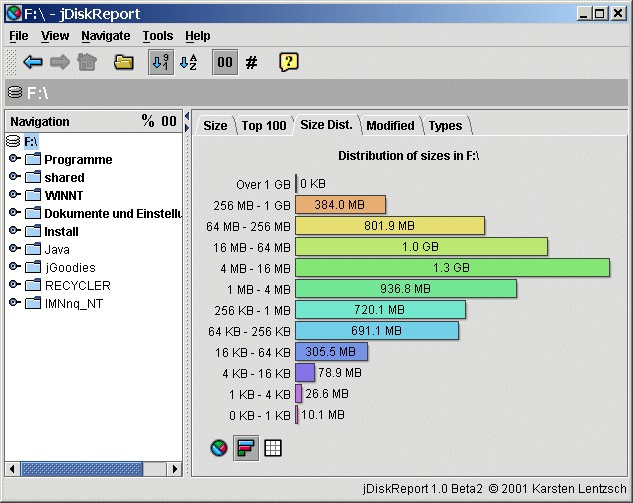Click the teal 720.1 MB bar

coord(380,310)
